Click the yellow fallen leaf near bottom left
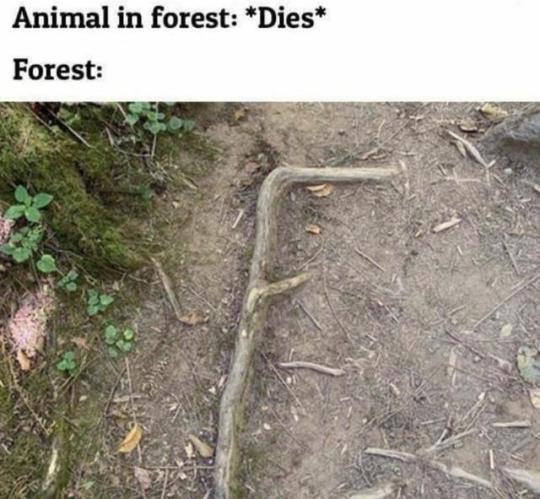Viewport: 540px width, 499px height. pyautogui.click(x=131, y=439)
